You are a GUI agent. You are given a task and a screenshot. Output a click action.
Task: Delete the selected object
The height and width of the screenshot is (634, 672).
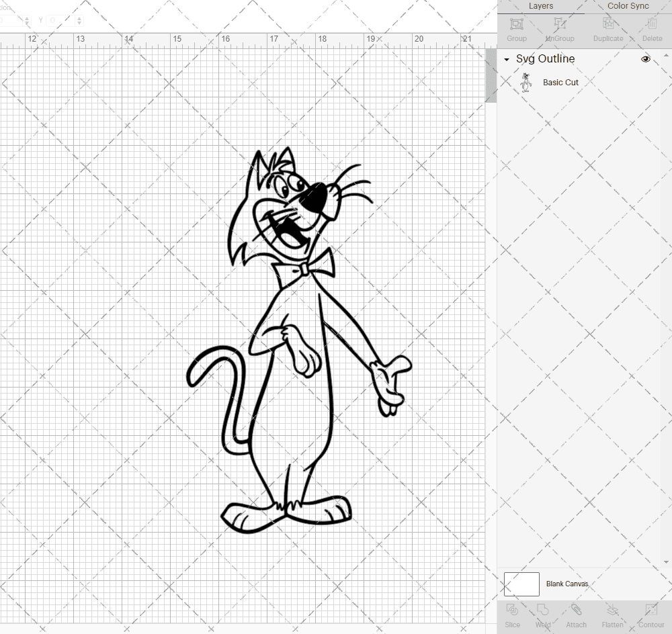click(x=651, y=30)
